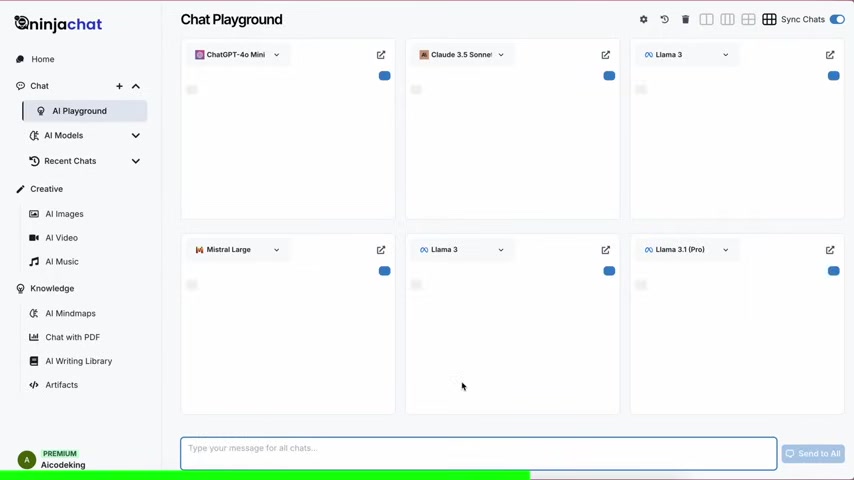Image resolution: width=854 pixels, height=480 pixels.
Task: Click the plus icon for new chat
Action: [x=119, y=86]
